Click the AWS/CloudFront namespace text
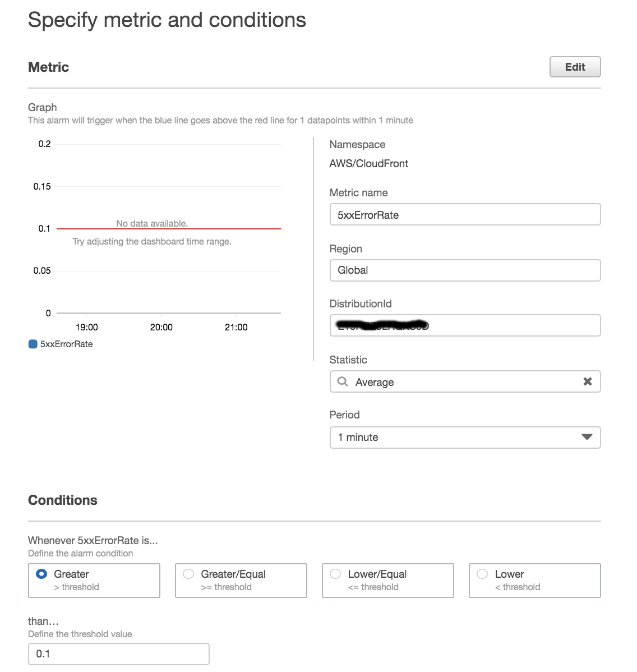 click(x=368, y=163)
